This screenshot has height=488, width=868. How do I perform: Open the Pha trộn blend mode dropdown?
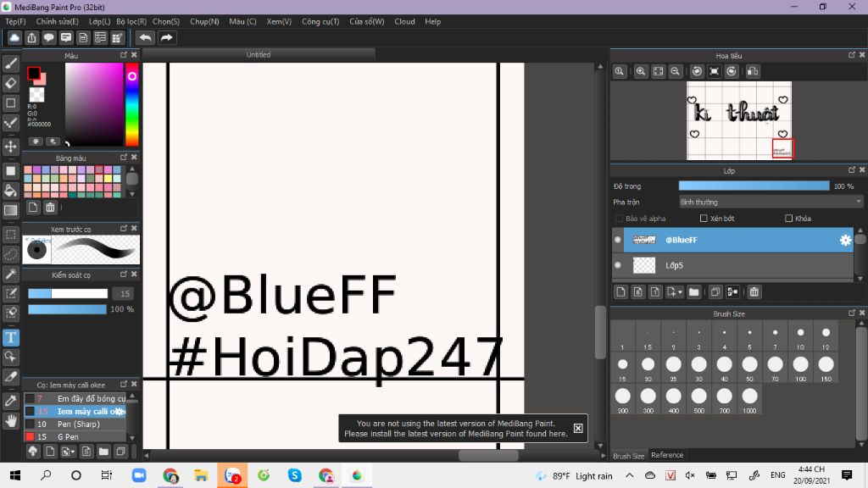pos(771,202)
